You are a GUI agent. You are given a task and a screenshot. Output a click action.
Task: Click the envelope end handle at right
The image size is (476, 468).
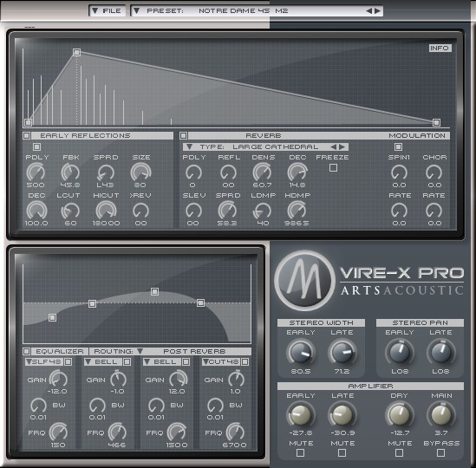click(x=436, y=122)
